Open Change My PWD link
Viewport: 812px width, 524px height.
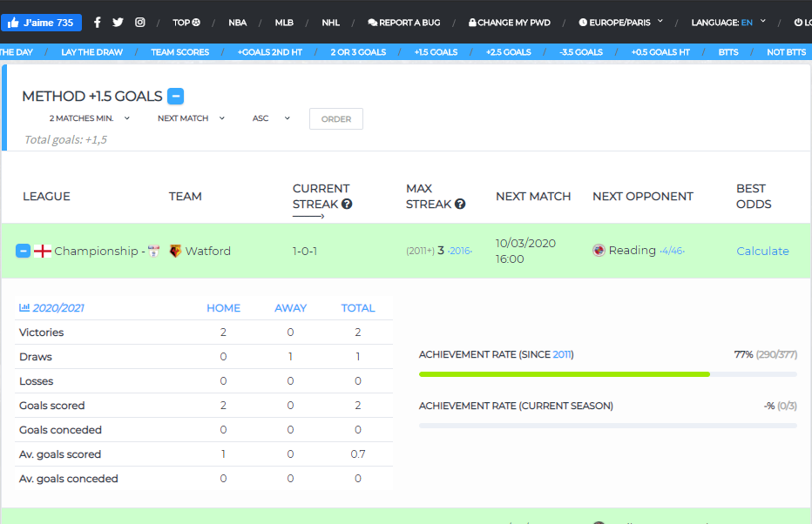510,23
